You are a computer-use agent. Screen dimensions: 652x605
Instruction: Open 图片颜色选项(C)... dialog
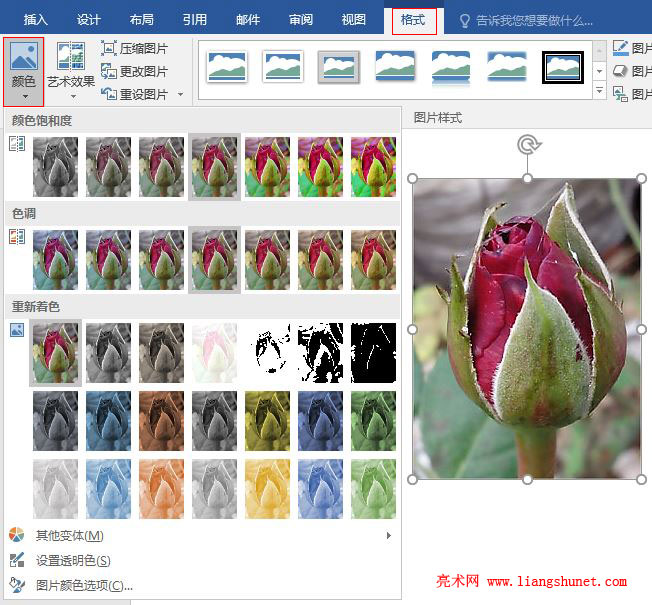(203, 585)
